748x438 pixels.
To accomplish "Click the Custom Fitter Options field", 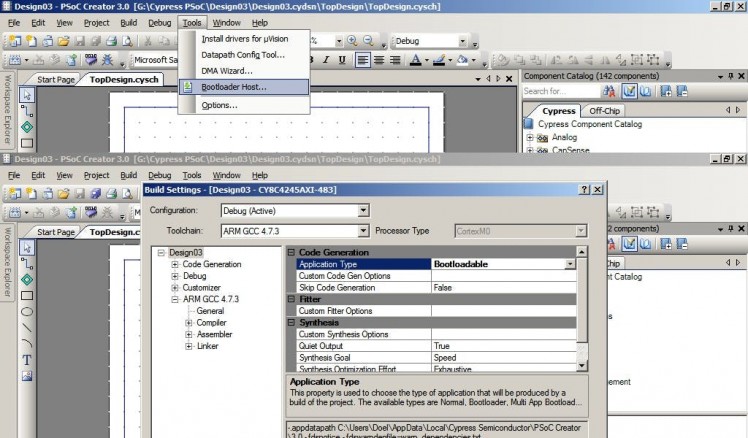I will 504,311.
